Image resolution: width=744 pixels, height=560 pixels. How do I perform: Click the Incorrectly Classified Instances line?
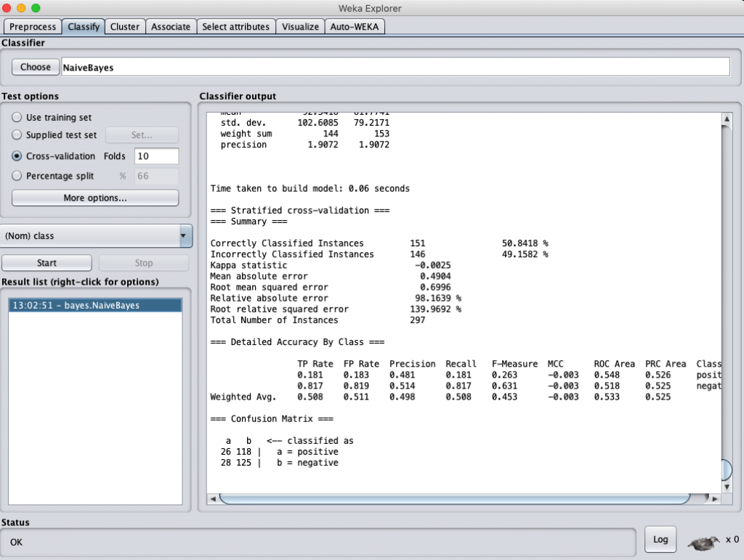379,254
